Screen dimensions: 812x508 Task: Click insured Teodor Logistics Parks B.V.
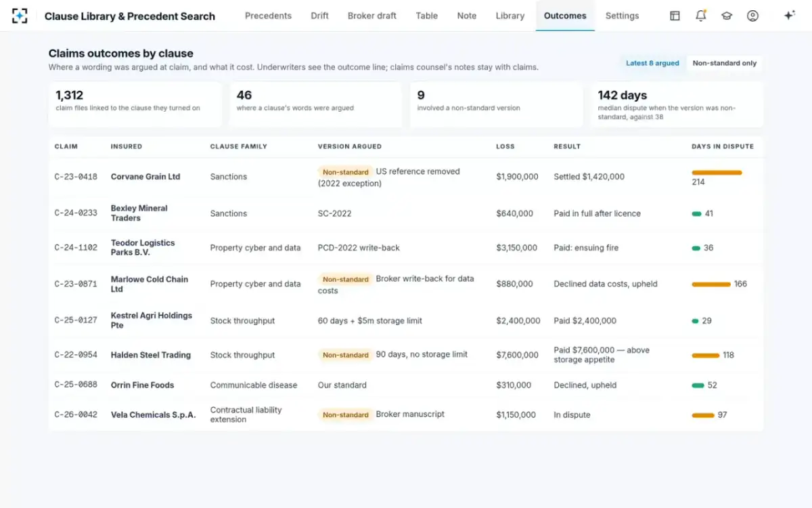143,248
